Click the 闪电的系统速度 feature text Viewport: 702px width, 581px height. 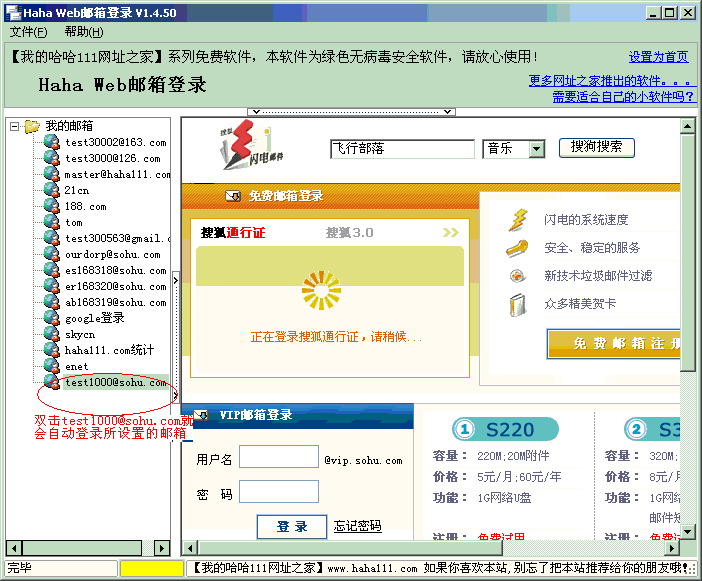click(x=586, y=220)
